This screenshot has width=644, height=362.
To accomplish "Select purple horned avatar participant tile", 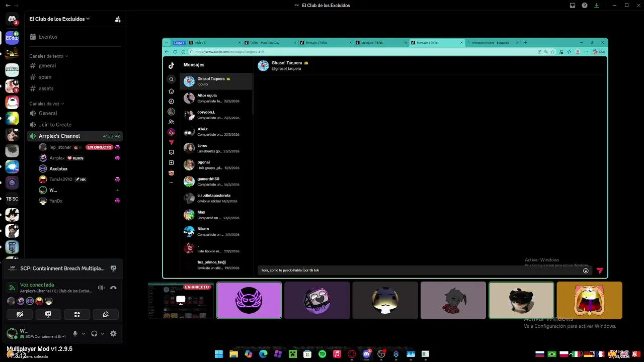I will 249,301.
